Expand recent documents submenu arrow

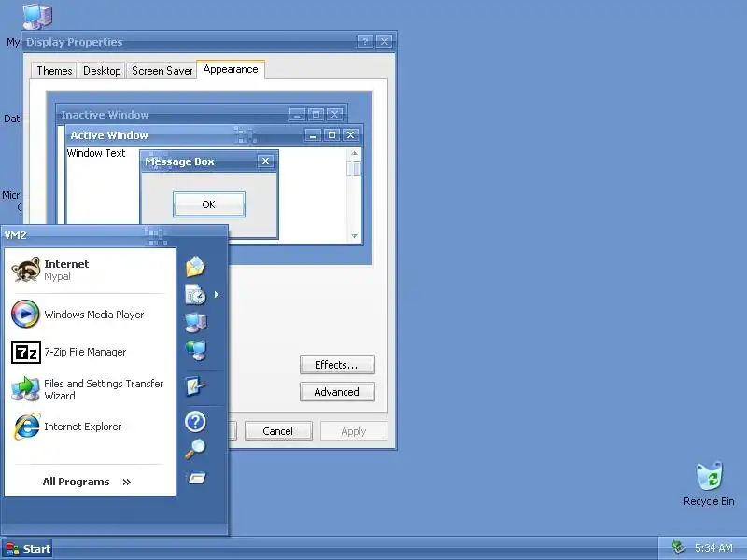[217, 294]
